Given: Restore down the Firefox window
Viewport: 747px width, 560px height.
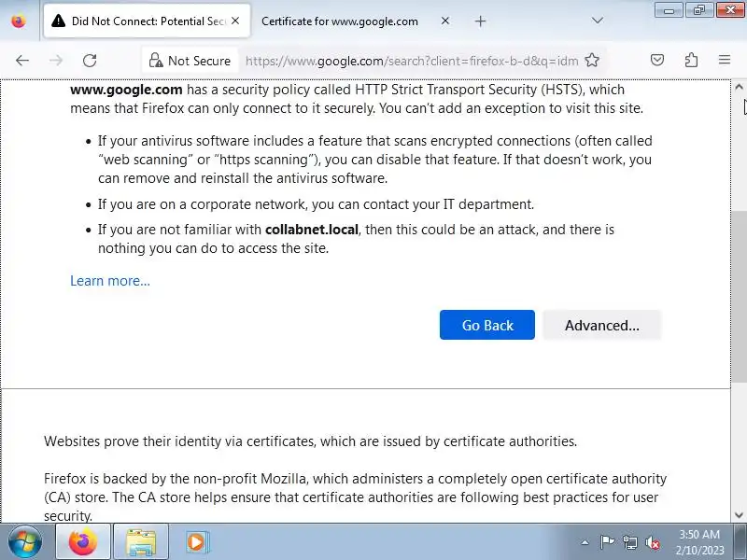Looking at the screenshot, I should click(x=698, y=10).
